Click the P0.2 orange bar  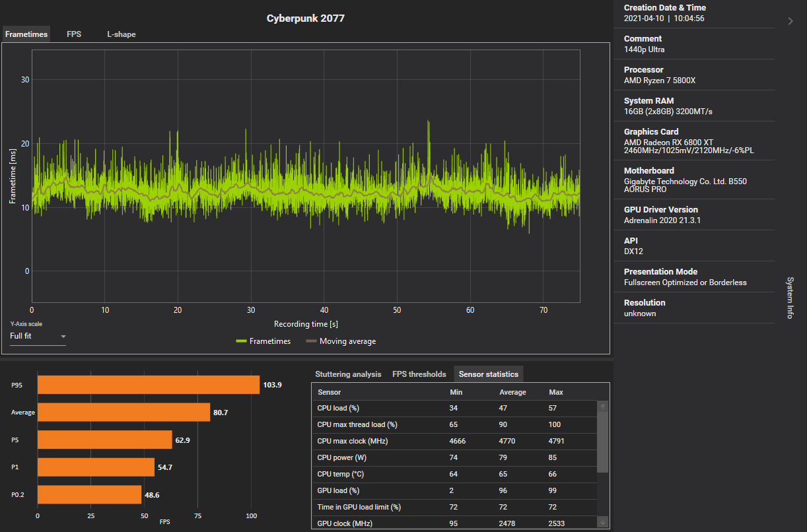tap(89, 494)
